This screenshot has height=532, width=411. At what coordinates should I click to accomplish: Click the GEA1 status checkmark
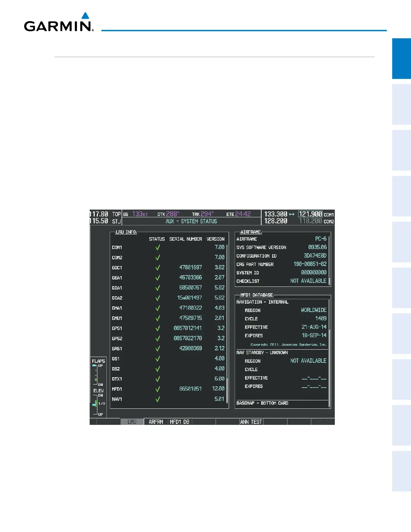157,278
